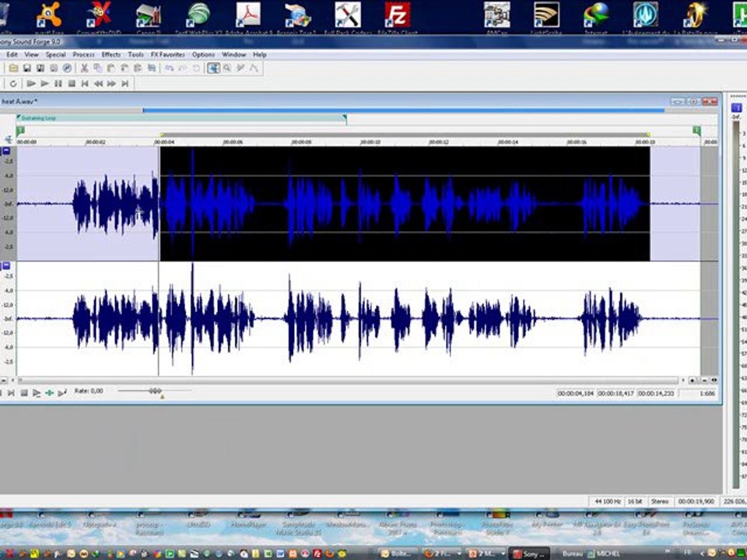Click the green end marker in ruler

tap(696, 131)
